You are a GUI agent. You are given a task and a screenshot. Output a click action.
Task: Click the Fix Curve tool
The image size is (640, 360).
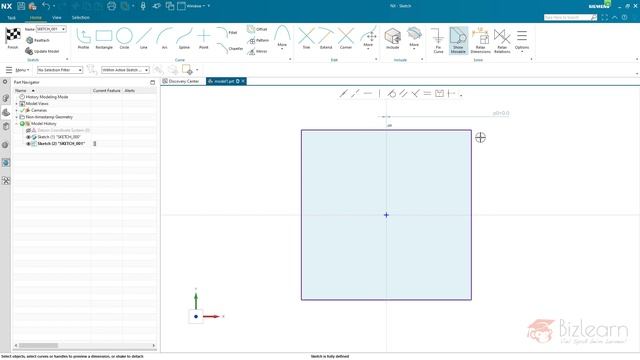click(438, 40)
